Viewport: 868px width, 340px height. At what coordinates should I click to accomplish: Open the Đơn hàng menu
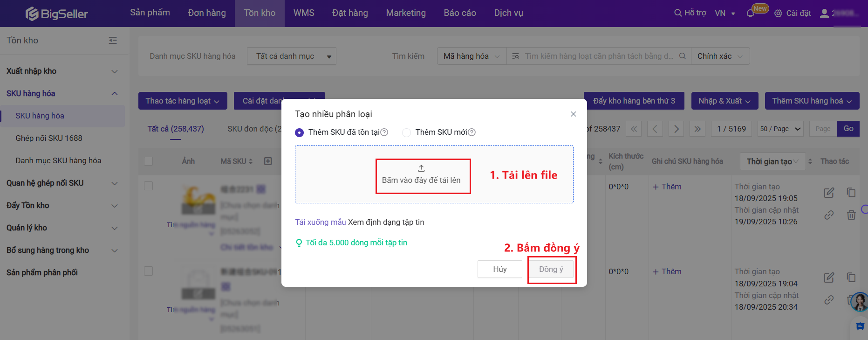pyautogui.click(x=206, y=13)
